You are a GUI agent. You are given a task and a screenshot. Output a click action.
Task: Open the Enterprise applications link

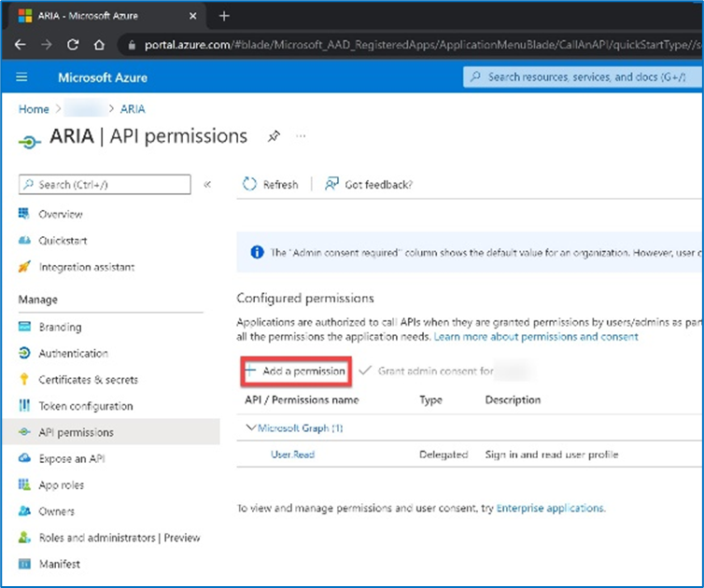551,508
